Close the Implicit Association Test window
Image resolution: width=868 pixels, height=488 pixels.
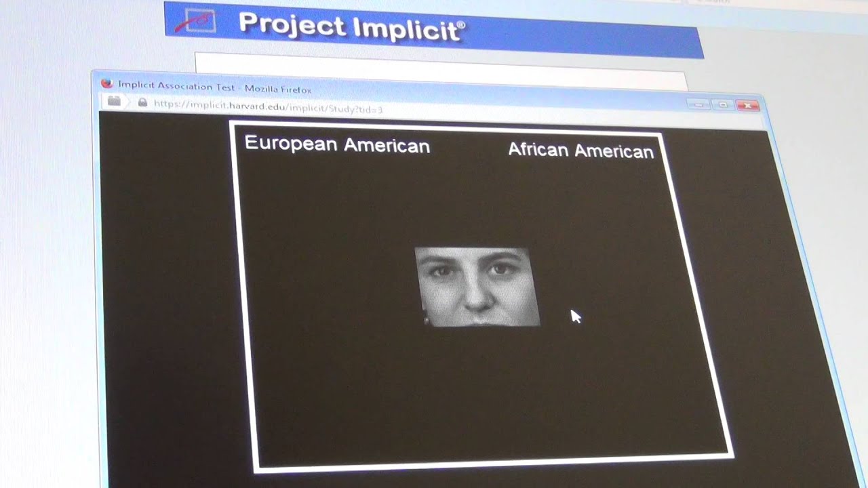pos(747,105)
